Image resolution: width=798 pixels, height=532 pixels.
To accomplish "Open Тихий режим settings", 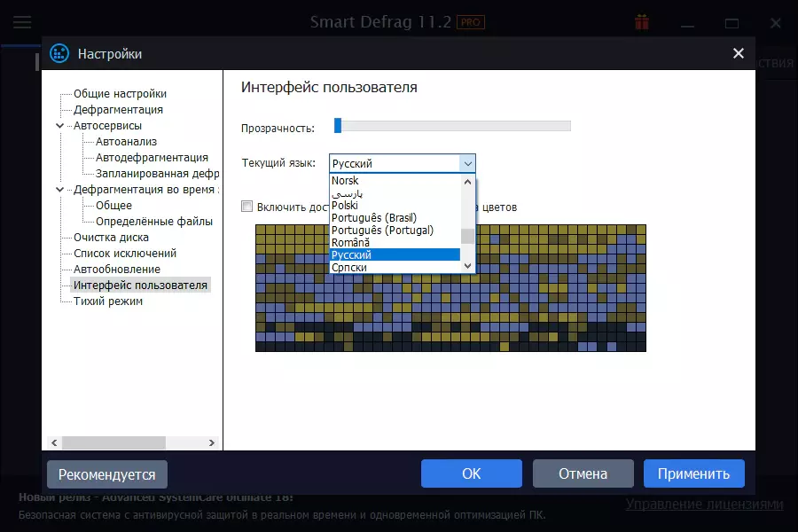I will click(108, 301).
